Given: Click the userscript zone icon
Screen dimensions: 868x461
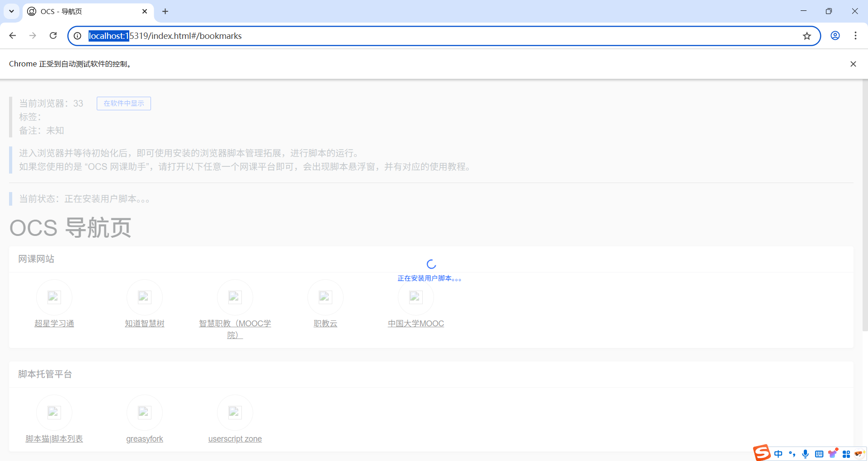Looking at the screenshot, I should [235, 412].
